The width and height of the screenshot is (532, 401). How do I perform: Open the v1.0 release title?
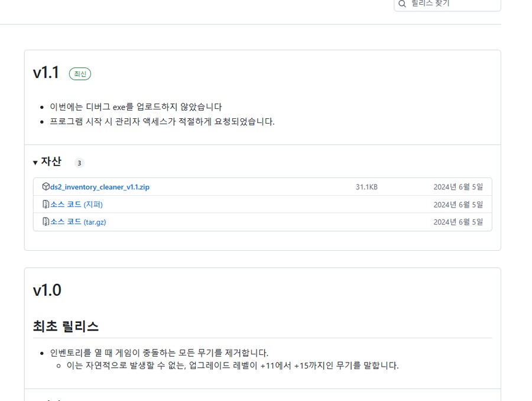point(47,290)
